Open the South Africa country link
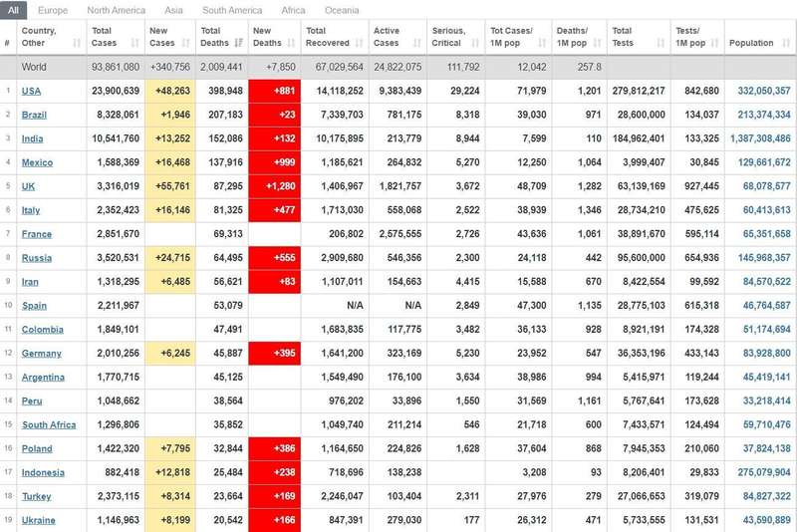Image resolution: width=797 pixels, height=532 pixels. pyautogui.click(x=49, y=425)
